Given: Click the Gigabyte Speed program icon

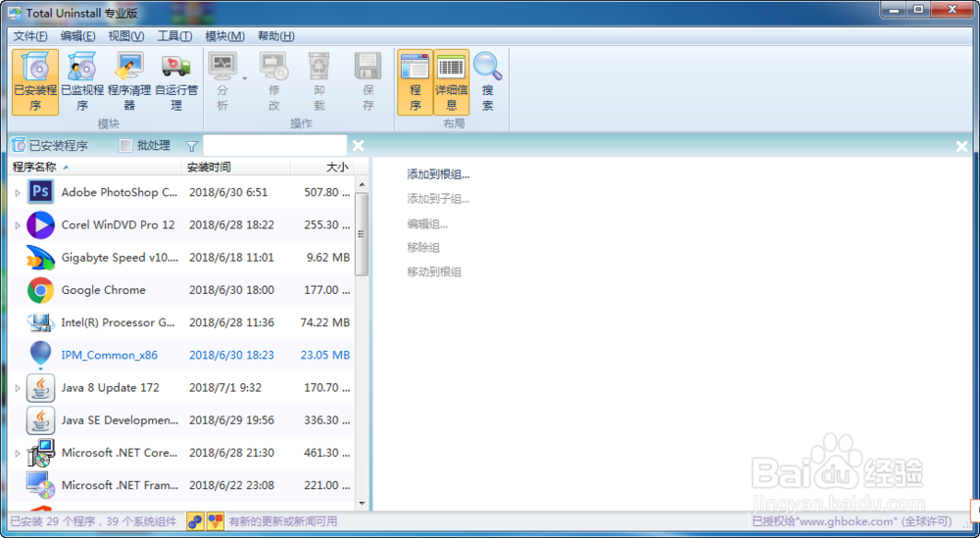Looking at the screenshot, I should [40, 258].
